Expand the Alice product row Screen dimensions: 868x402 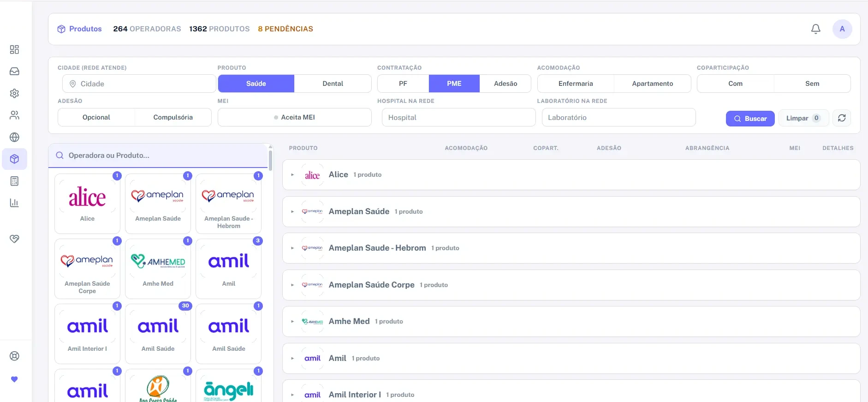coord(571,174)
